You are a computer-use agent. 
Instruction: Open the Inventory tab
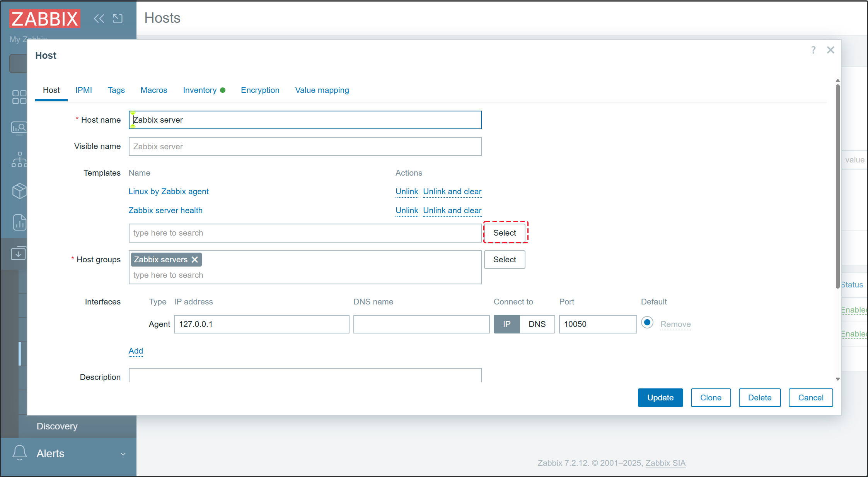[200, 90]
